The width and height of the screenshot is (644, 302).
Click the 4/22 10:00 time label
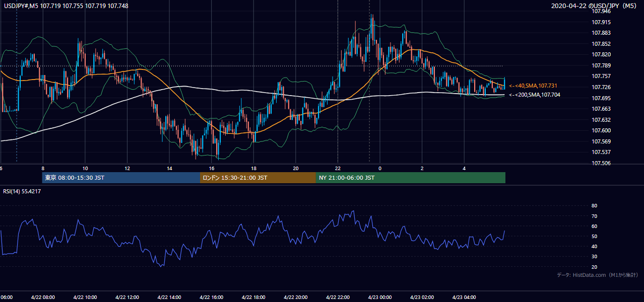[x=85, y=297]
